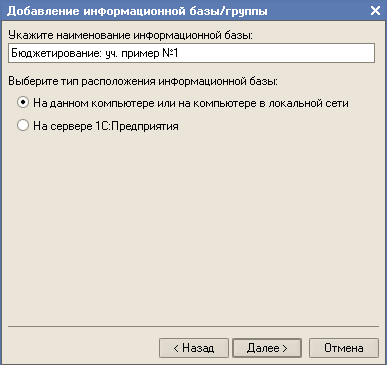Click the word 'Бюджетирование' in the name field

coord(56,53)
